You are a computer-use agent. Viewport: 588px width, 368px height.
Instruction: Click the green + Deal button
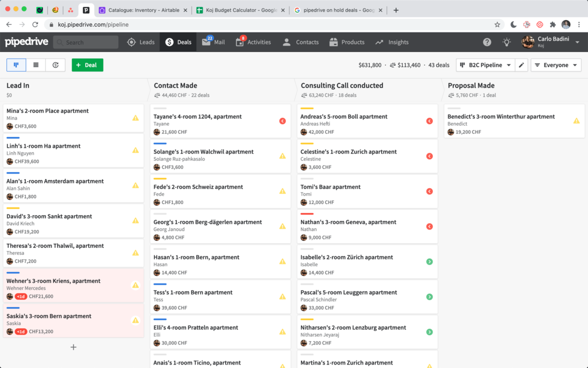[87, 65]
